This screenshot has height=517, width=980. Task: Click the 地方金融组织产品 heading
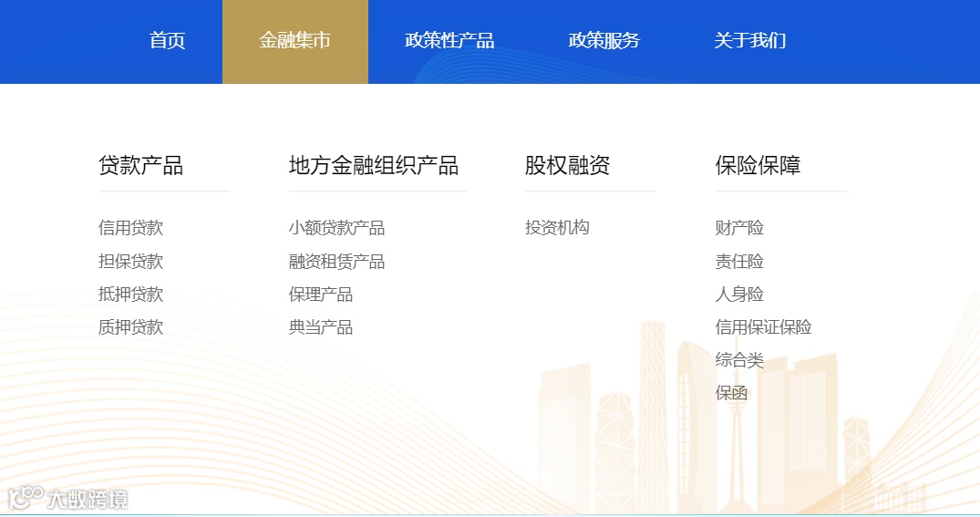[374, 166]
